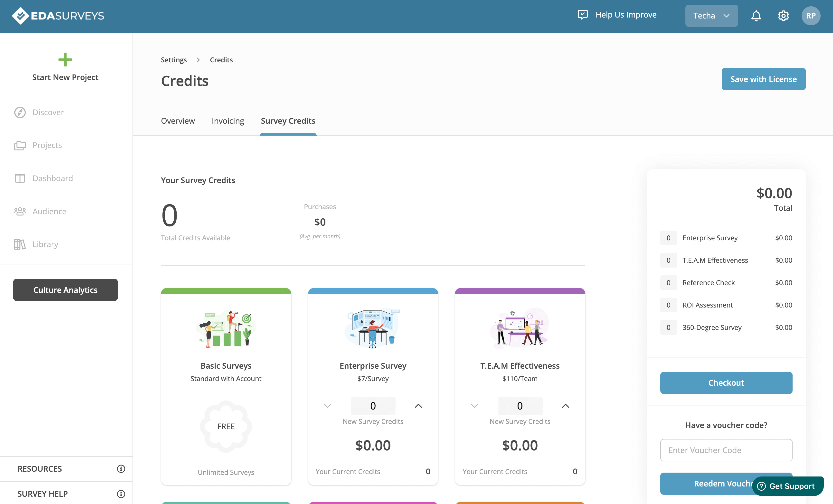Switch to the Overview tab
This screenshot has height=504, width=833.
tap(178, 121)
